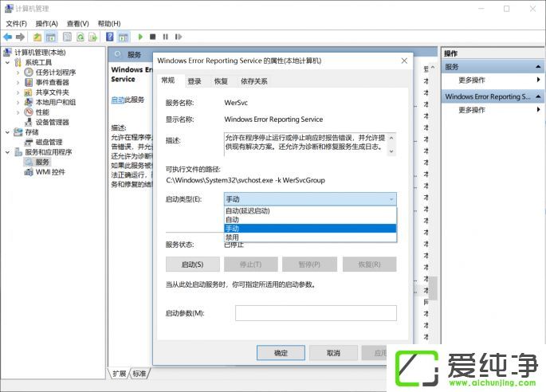Click the Pause service toolbar icon
The image size is (546, 392).
(166, 37)
